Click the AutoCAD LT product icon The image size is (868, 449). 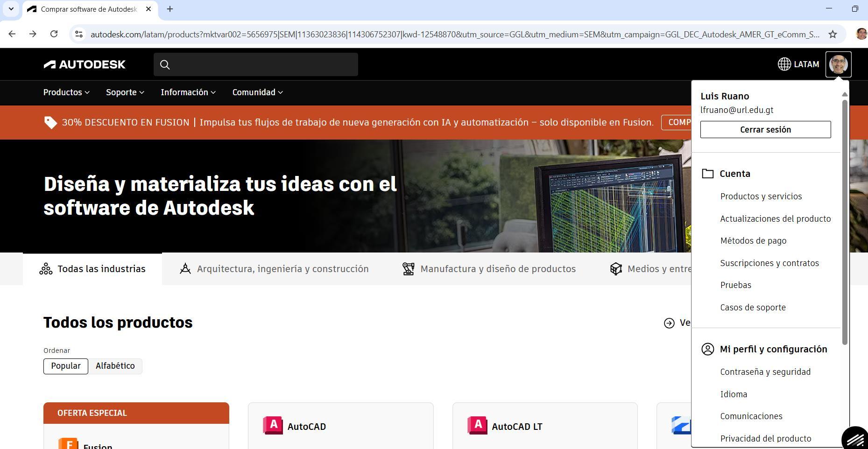[x=477, y=426]
